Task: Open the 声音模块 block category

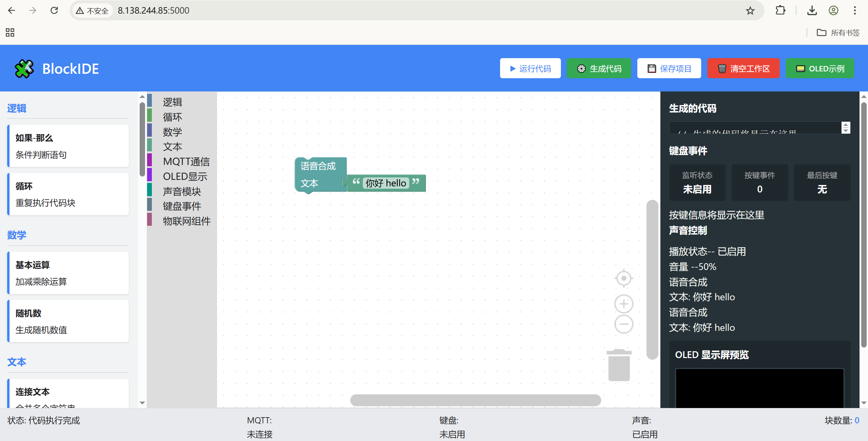Action: (x=182, y=191)
